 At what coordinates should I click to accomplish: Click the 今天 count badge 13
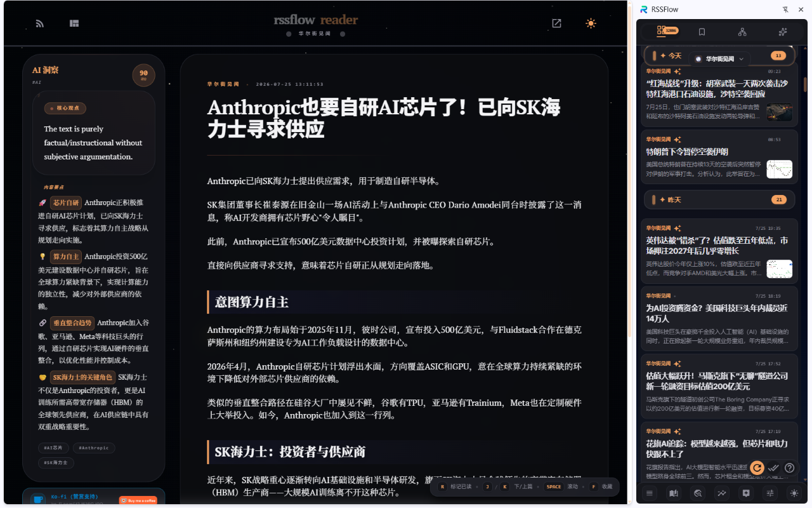(x=778, y=56)
